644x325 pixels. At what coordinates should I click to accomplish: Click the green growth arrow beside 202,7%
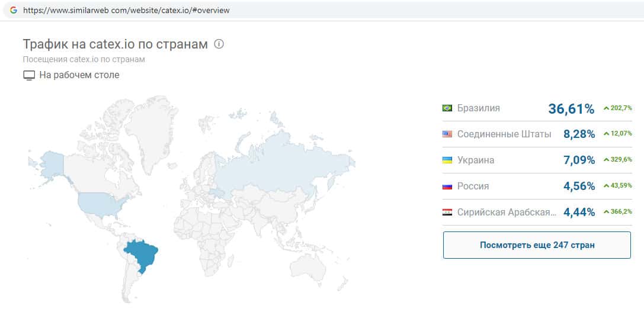tap(606, 108)
